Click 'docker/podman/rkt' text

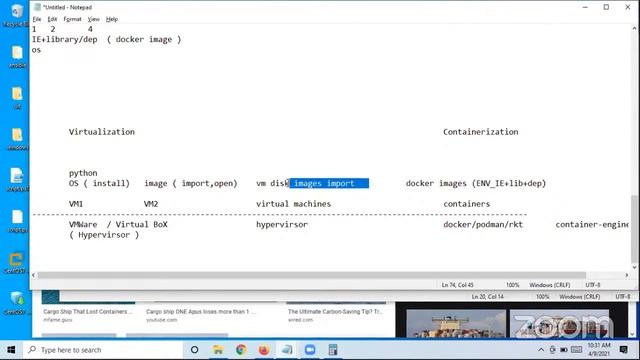[483, 224]
